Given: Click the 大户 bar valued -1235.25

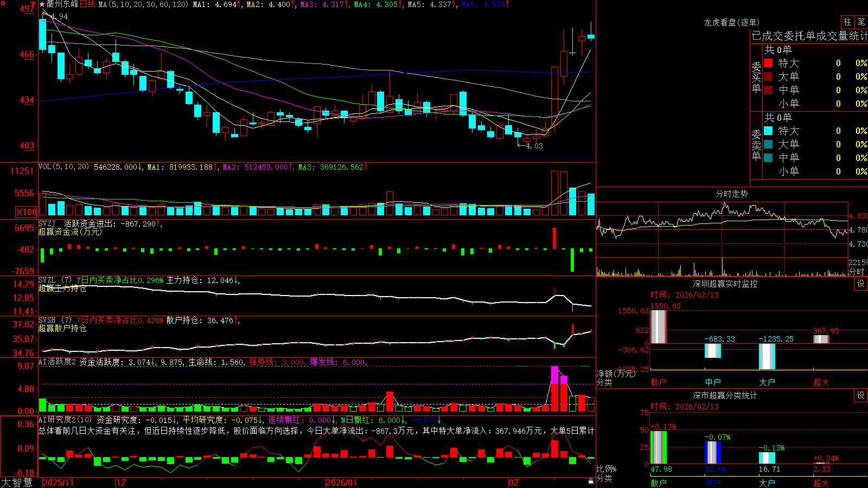Looking at the screenshot, I should (767, 356).
